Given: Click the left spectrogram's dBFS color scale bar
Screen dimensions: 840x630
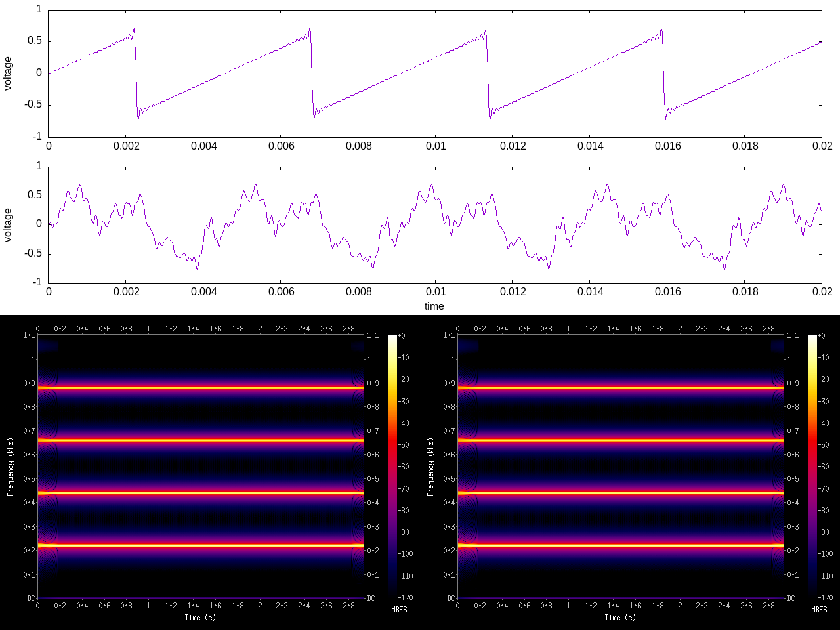Looking at the screenshot, I should click(392, 467).
